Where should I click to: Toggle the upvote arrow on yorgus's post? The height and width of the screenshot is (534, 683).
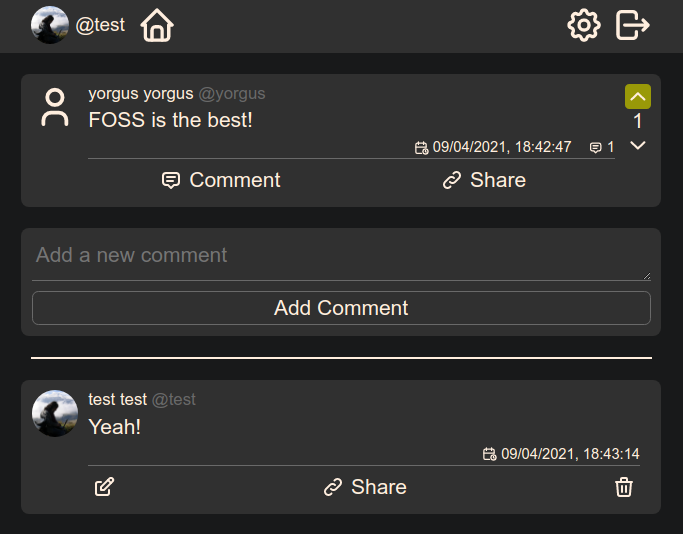[638, 96]
